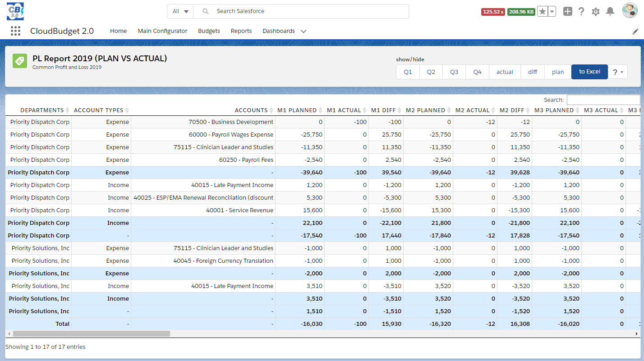Screen dimensions: 644x361
Task: Open the Salesforce App Launcher grid
Action: click(15, 31)
